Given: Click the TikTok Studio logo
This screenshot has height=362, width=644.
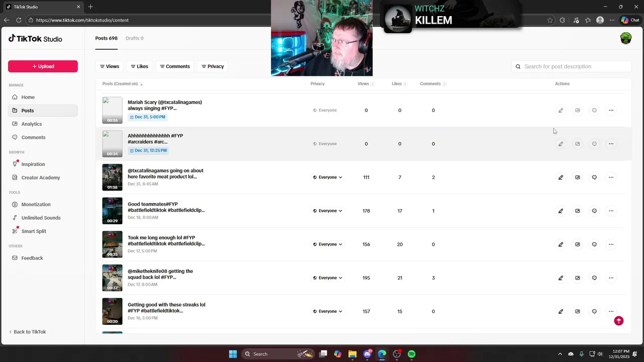Looking at the screenshot, I should pyautogui.click(x=35, y=39).
